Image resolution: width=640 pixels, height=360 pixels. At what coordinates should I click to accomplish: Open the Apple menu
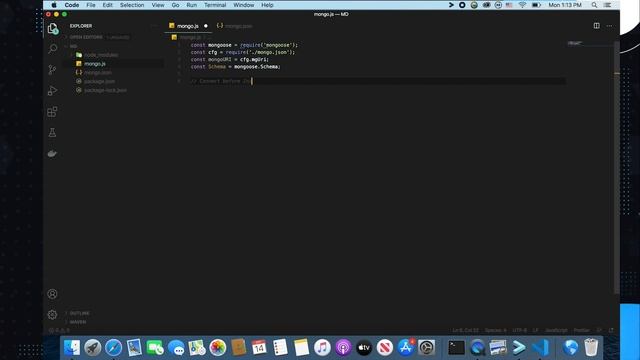[54, 5]
